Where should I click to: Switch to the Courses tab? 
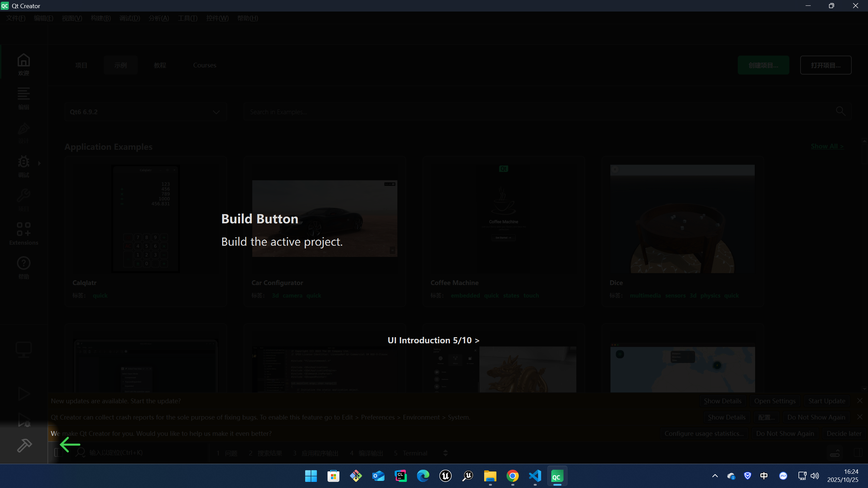[204, 65]
